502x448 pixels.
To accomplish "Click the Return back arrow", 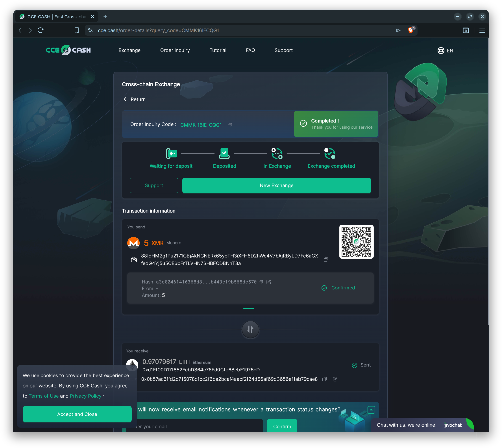I will pos(125,99).
